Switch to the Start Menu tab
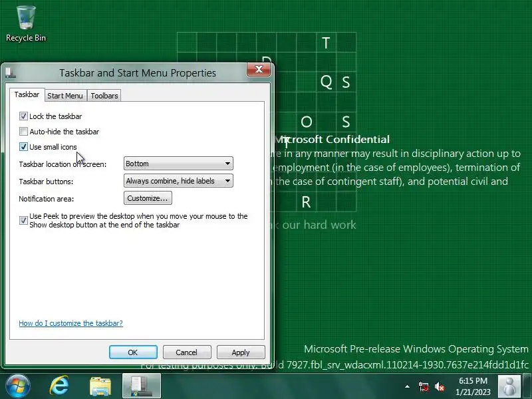This screenshot has width=532, height=399. (65, 96)
